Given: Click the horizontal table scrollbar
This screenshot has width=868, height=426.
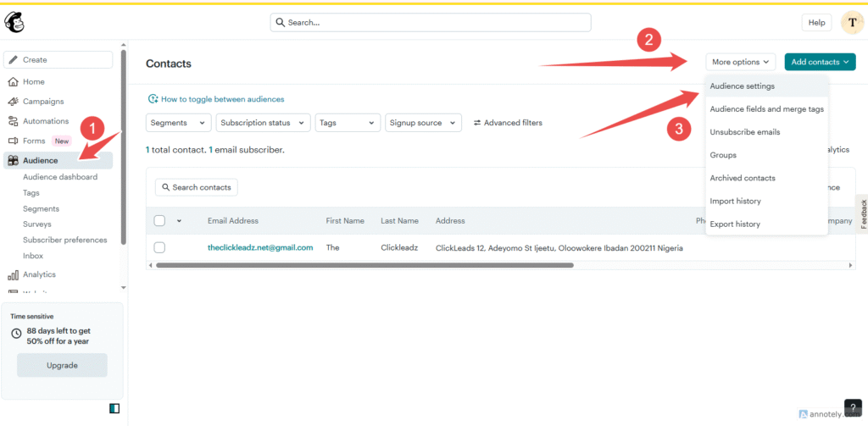Looking at the screenshot, I should 364,265.
